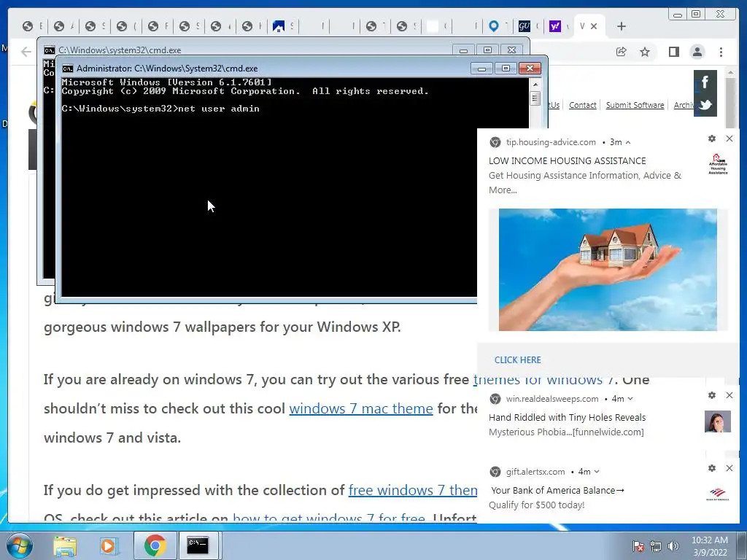747x560 pixels.
Task: Click Chrome's share page icon
Action: click(x=622, y=52)
